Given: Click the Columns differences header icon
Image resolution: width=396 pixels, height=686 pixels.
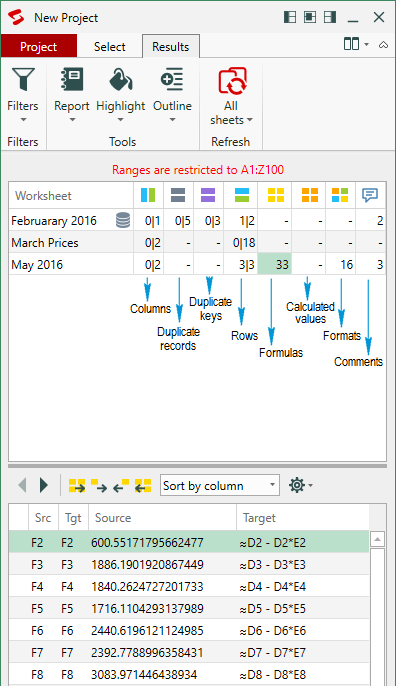Looking at the screenshot, I should [x=148, y=195].
